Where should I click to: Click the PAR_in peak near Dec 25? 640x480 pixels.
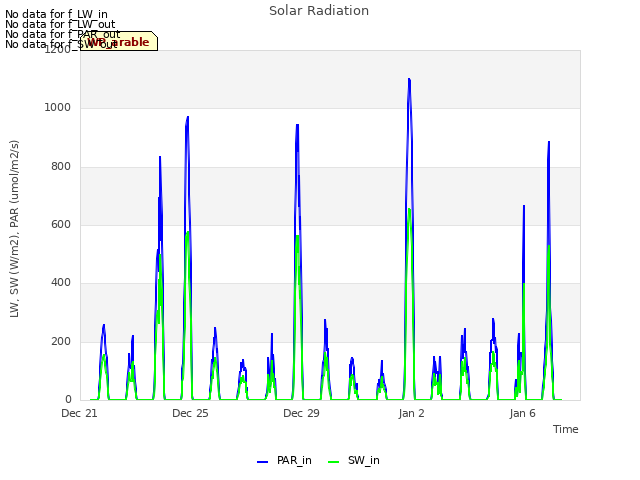[x=187, y=118]
